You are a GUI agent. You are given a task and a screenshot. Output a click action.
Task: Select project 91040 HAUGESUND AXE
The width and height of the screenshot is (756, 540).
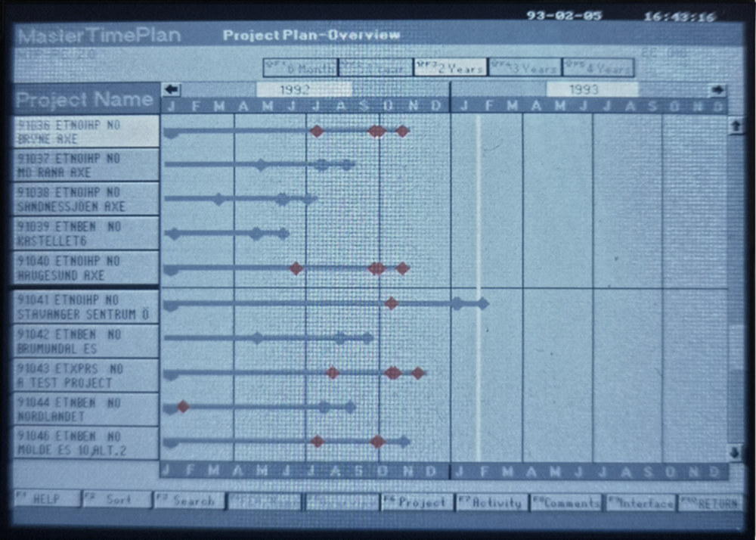(x=86, y=268)
